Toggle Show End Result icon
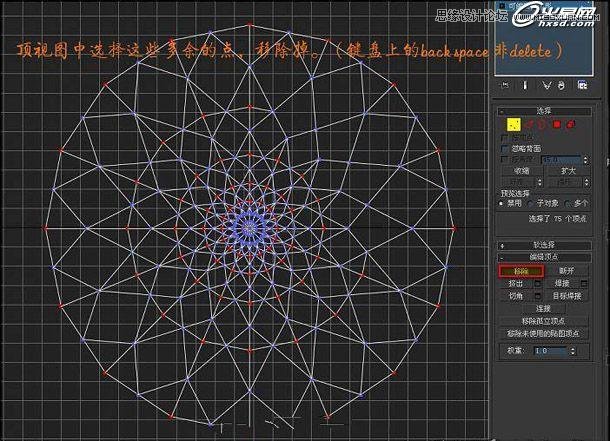Viewport: 610px width, 441px height. tap(525, 85)
